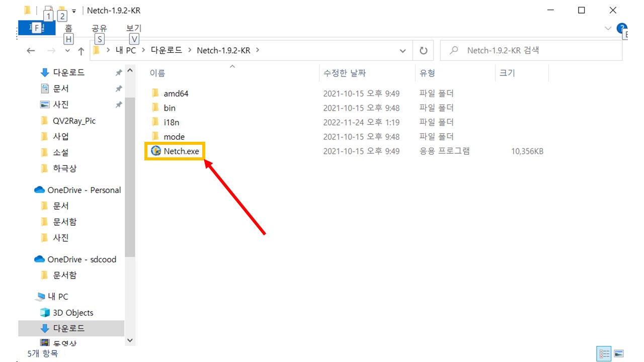This screenshot has height=362, width=644.
Task: Switch to large icons view
Action: (x=619, y=353)
